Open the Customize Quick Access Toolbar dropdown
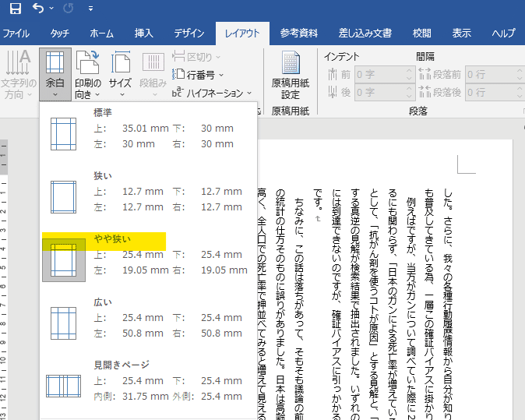This screenshot has height=420, width=525. click(90, 9)
